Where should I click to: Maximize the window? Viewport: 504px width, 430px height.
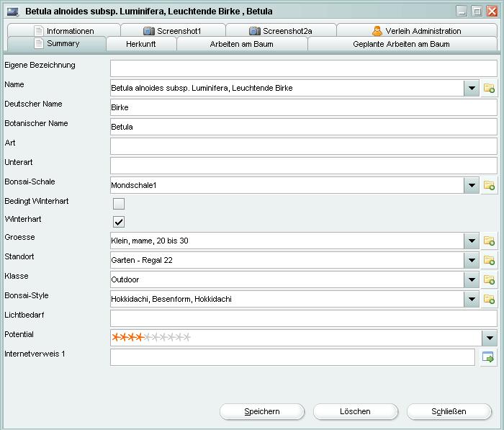[x=477, y=12]
